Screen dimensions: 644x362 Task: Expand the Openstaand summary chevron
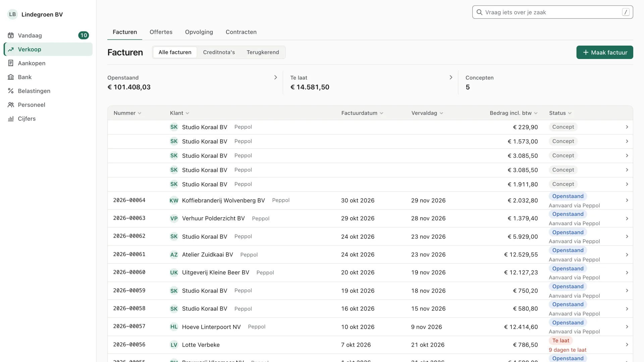[275, 77]
